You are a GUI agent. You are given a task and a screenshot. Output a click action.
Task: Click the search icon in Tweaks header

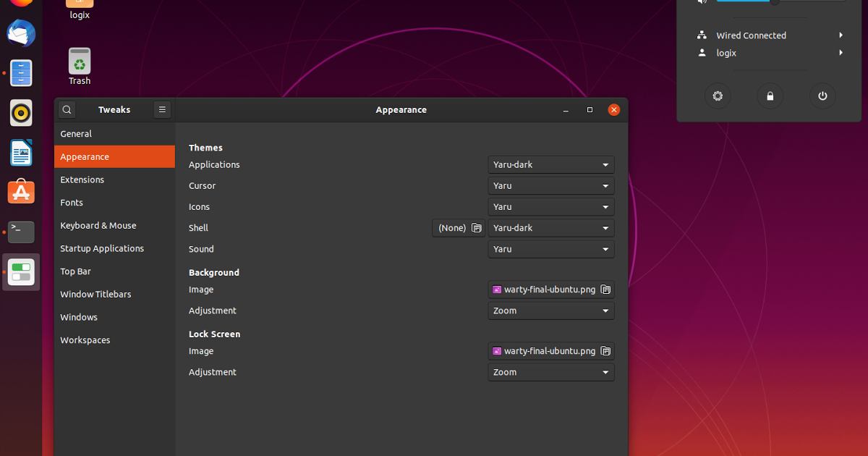click(67, 110)
